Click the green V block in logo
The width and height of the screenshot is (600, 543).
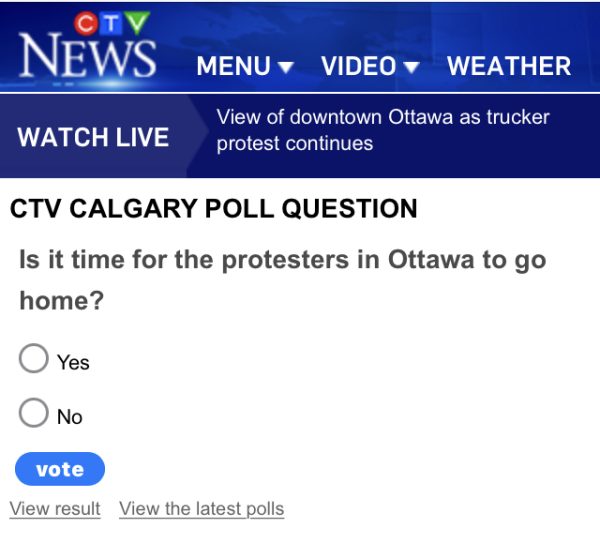click(136, 23)
